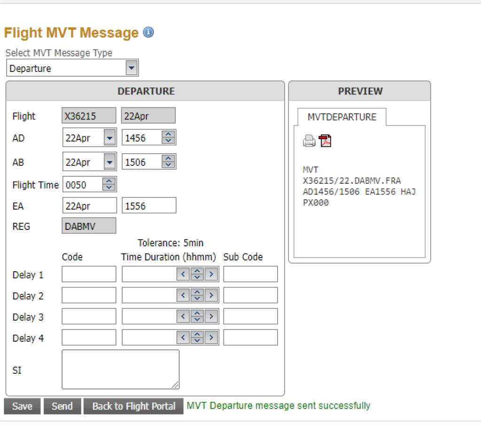Go Back to Flight Portal
Image resolution: width=481 pixels, height=448 pixels.
pyautogui.click(x=133, y=406)
